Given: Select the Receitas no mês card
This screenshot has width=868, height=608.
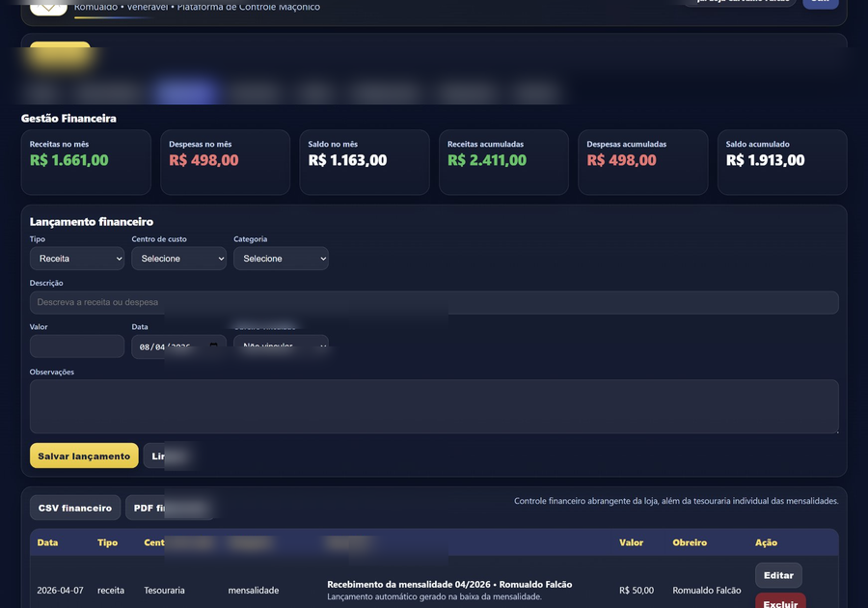Looking at the screenshot, I should coord(86,162).
